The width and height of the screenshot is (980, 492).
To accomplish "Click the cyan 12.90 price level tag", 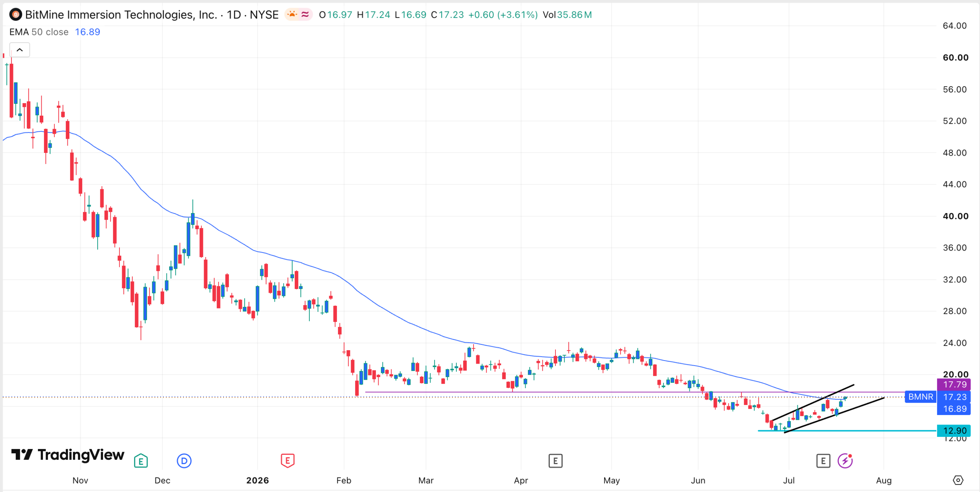I will [954, 431].
